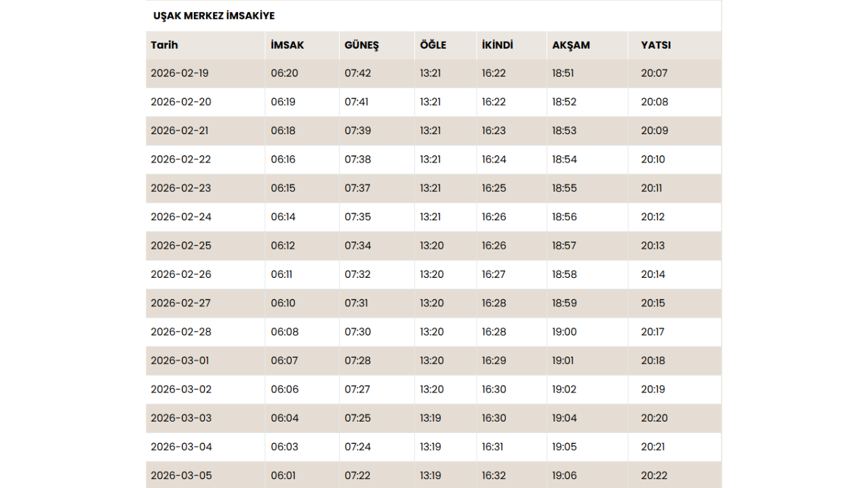Viewport: 868px width, 488px height.
Task: Click the 06:19 imsak time cell
Action: [283, 102]
